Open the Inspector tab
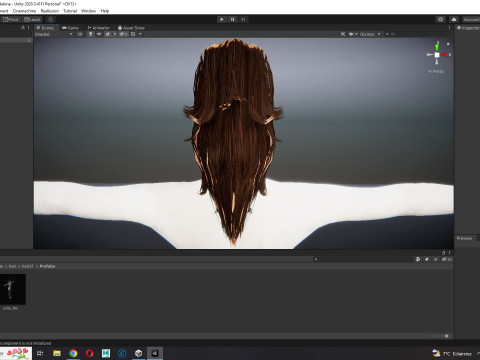Image resolution: width=480 pixels, height=360 pixels. pyautogui.click(x=468, y=28)
